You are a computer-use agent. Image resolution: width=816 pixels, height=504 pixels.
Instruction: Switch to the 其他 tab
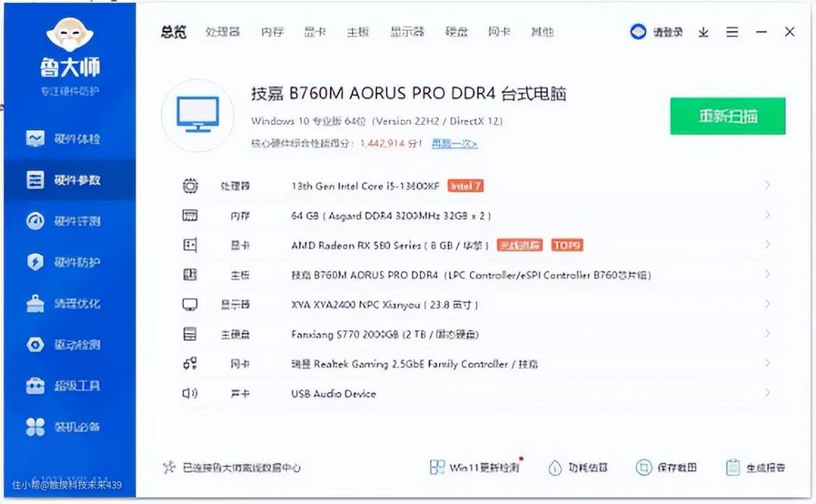pos(542,32)
